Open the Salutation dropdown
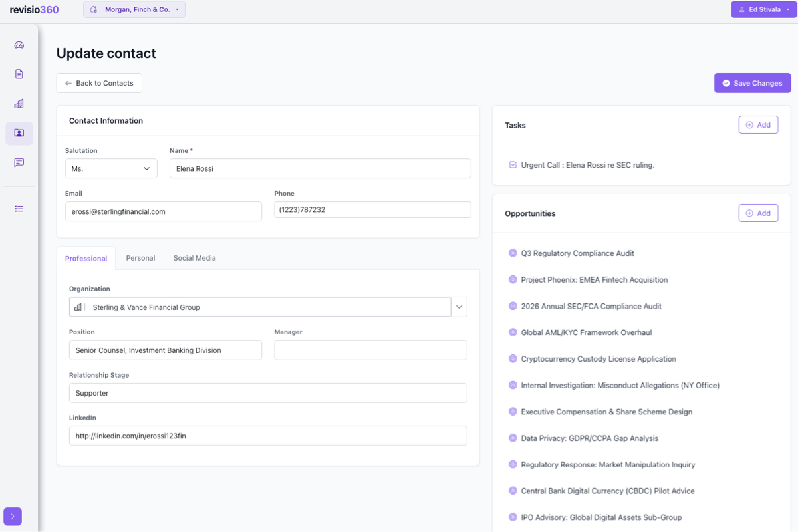The height and width of the screenshot is (532, 798). click(x=111, y=169)
